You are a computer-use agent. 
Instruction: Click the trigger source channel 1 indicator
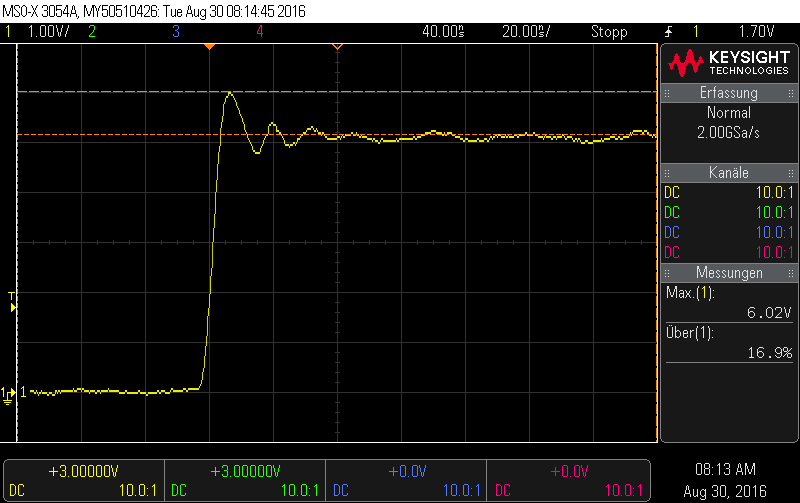pos(695,32)
